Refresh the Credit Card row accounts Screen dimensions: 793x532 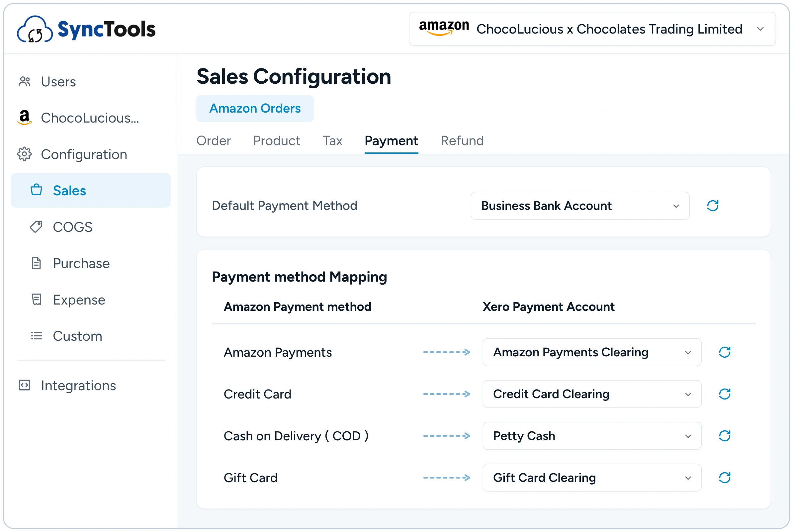pos(725,394)
